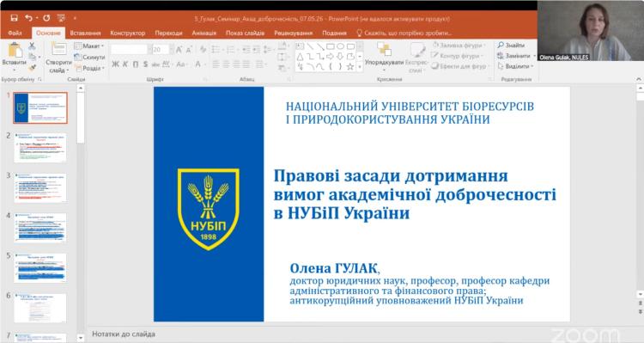Viewport: 644px width, 343px height.
Task: Click the Tell Me search box
Action: [404, 33]
